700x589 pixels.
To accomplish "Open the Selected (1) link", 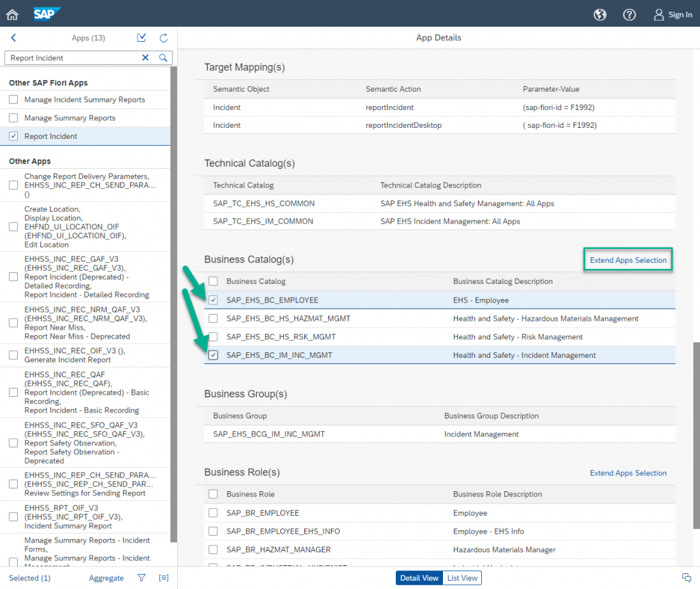I will pos(29,578).
